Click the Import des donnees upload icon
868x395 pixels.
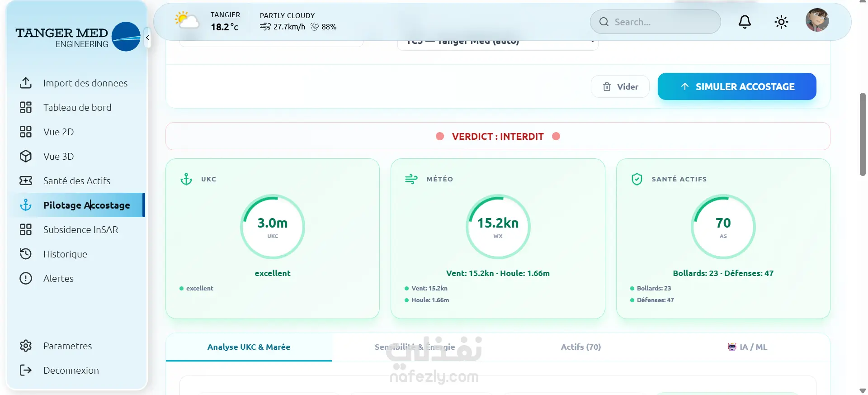point(26,83)
